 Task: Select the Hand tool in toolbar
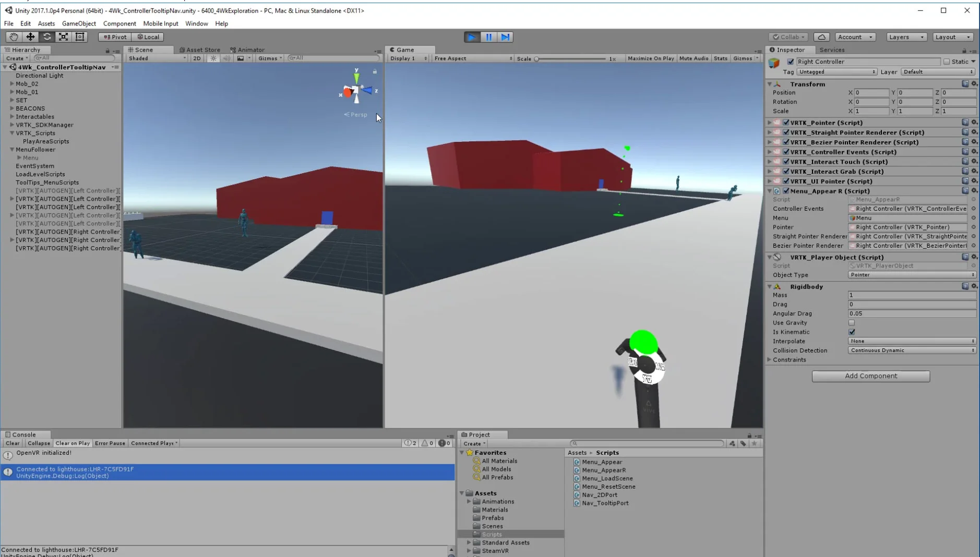pyautogui.click(x=14, y=37)
